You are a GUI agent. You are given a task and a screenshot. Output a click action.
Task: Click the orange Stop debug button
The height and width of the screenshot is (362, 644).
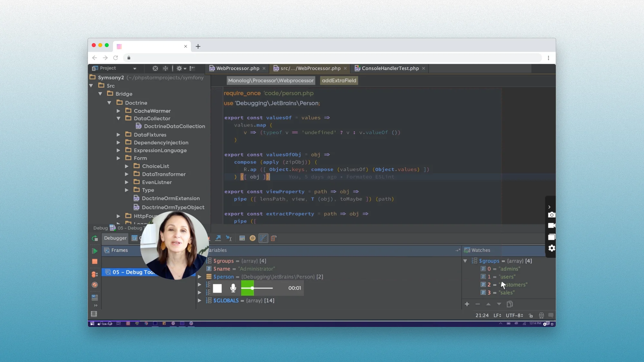[x=95, y=262]
